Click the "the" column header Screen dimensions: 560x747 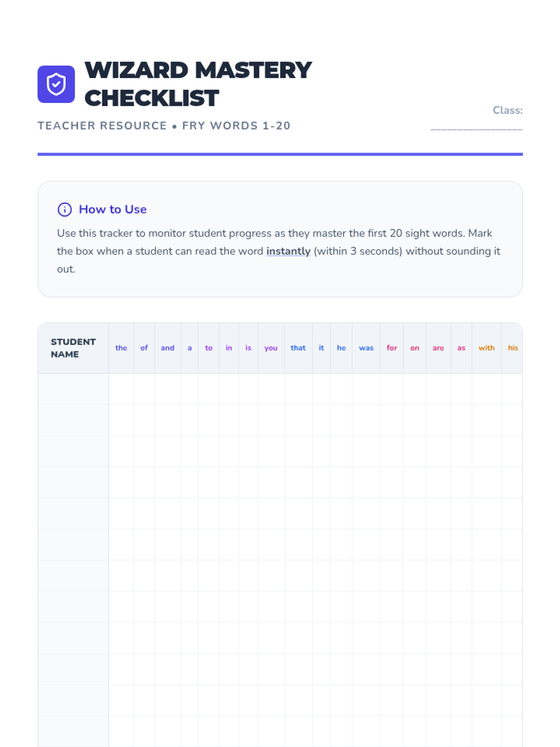point(121,348)
